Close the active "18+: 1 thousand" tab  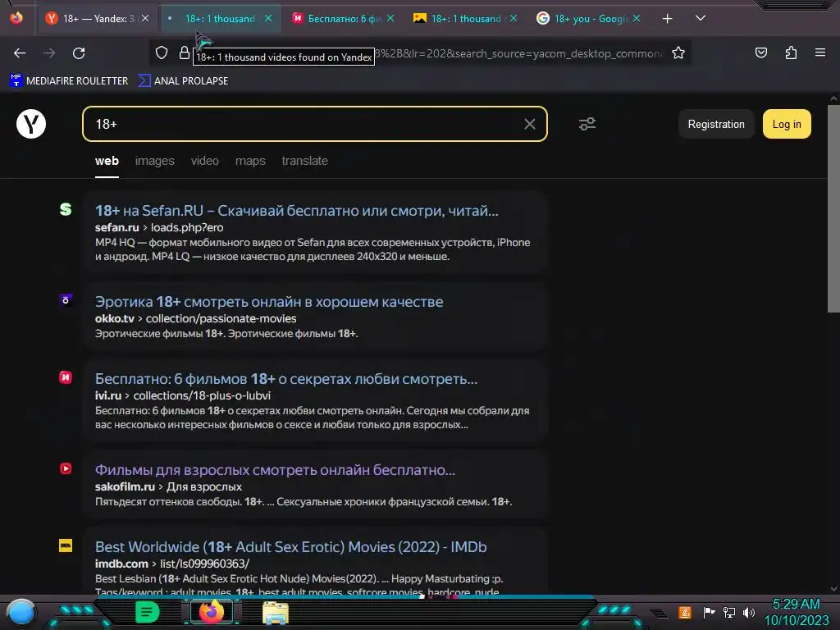(x=268, y=18)
